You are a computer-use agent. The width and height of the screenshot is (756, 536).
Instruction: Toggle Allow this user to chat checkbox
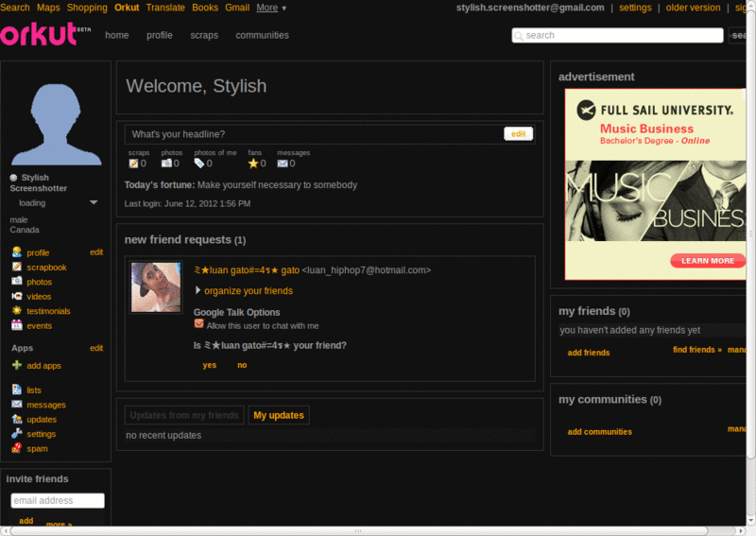pos(198,323)
